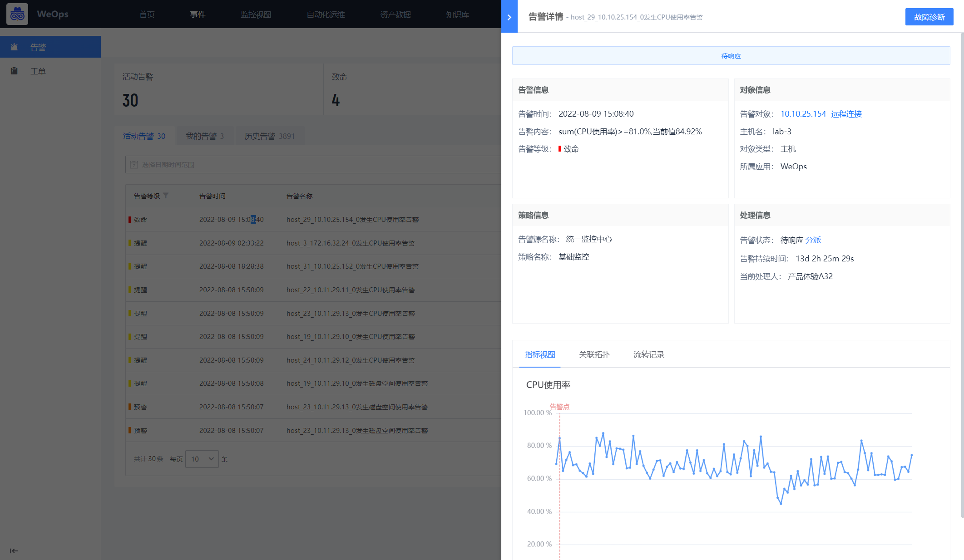
Task: Open the 指标视图 tab
Action: 539,354
